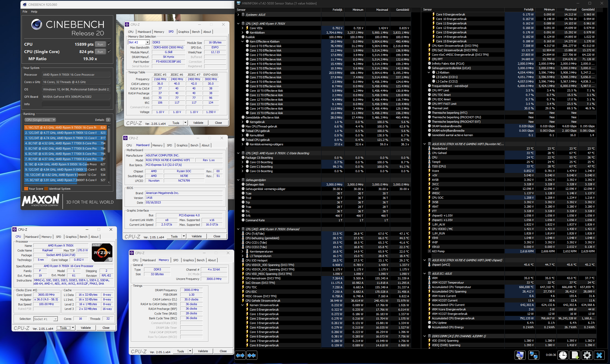The width and height of the screenshot is (610, 364).
Task: Toggle the checkbox beside Cinebench CPU Run
Action: pos(109,44)
